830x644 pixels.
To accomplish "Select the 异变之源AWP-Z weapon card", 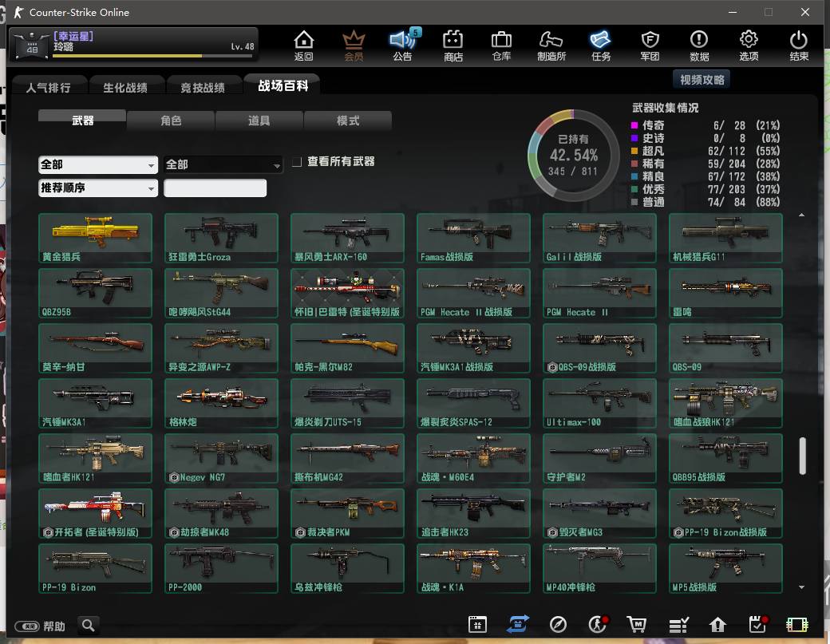I will coord(221,348).
